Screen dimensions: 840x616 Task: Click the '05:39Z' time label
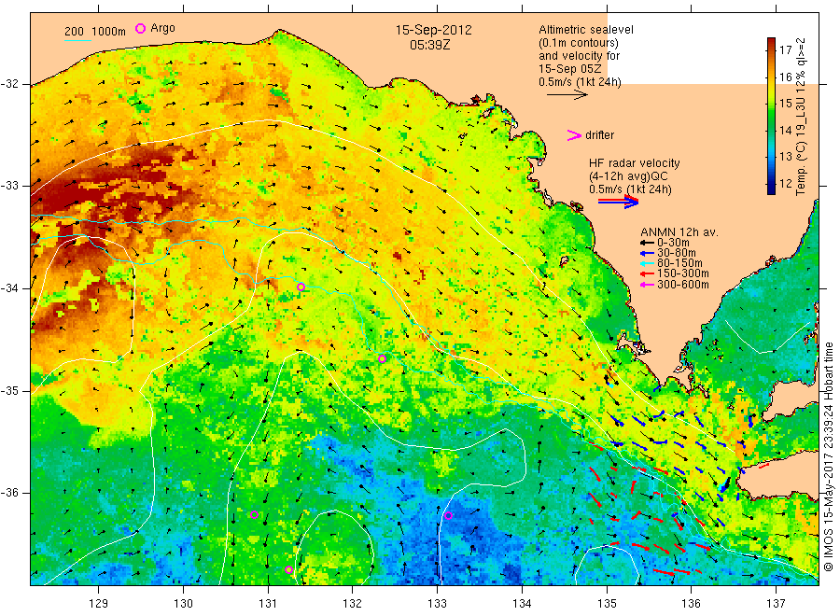tap(429, 45)
